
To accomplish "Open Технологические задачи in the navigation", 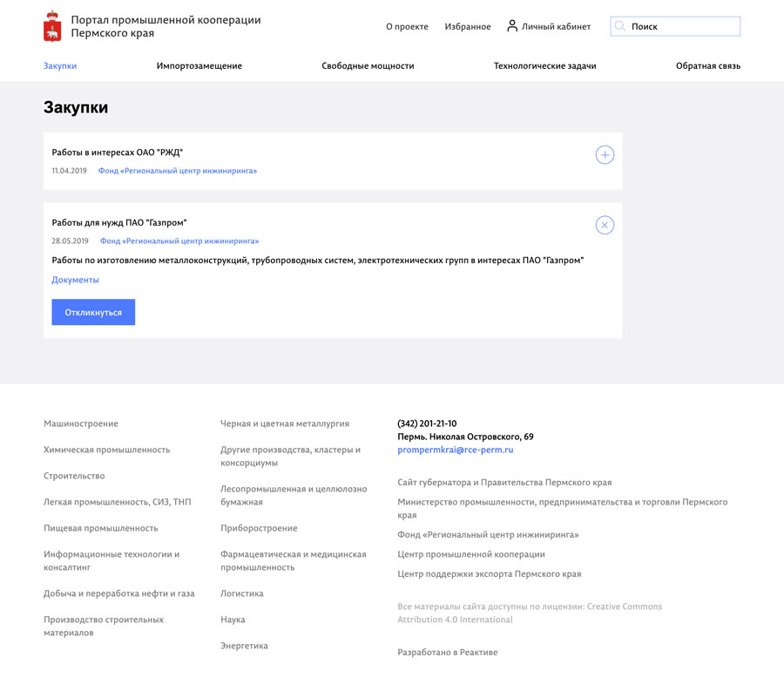I will [x=544, y=66].
